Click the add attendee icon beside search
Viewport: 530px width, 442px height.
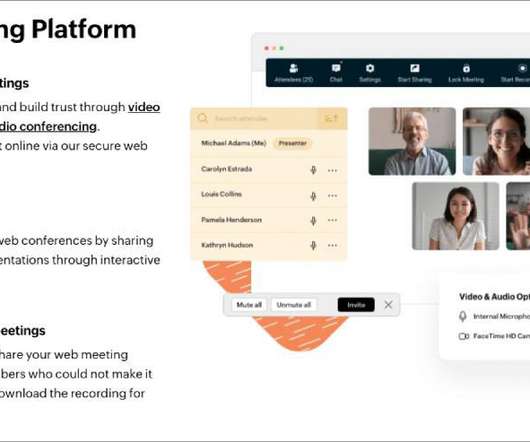click(331, 118)
